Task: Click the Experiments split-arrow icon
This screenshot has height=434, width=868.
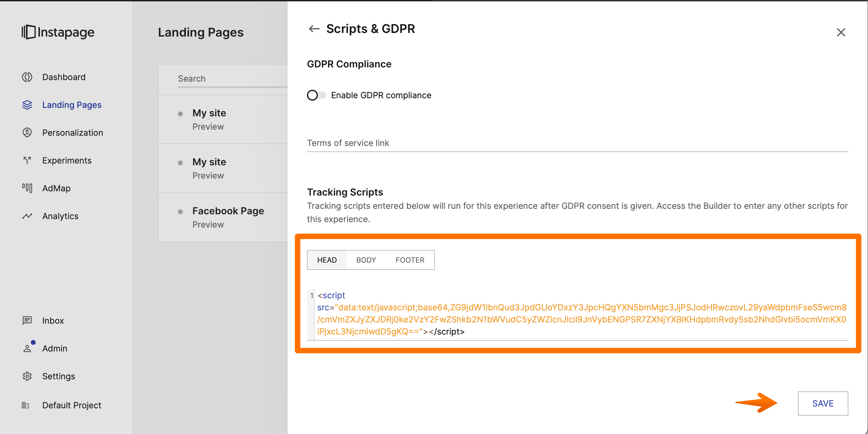Action: click(x=27, y=160)
